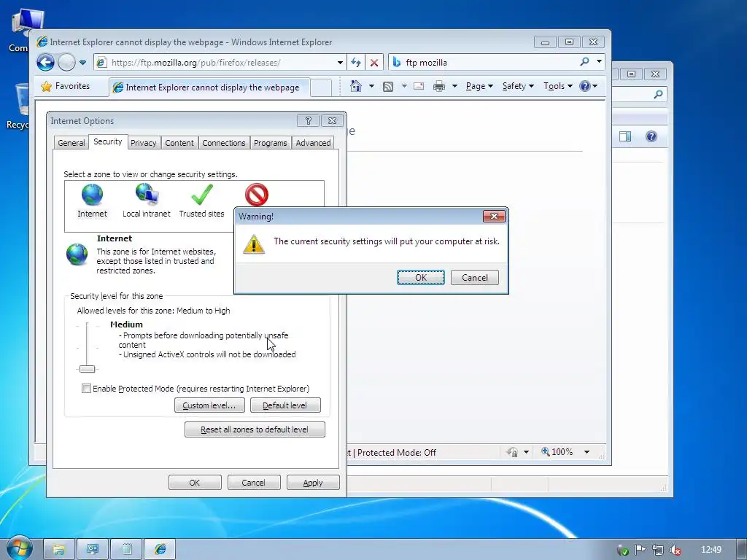Viewport: 747px width, 560px height.
Task: Open the Recycle Bin desktop icon
Action: pyautogui.click(x=19, y=106)
